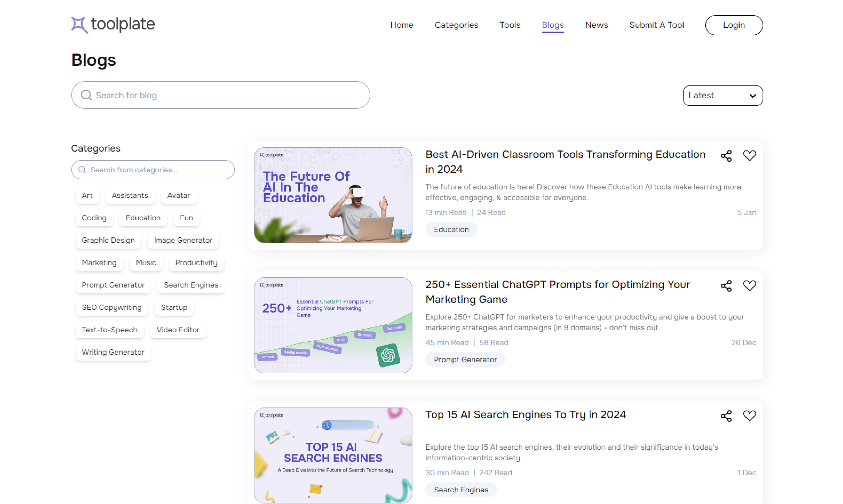
Task: Like the AI-Driven Classroom Tools article
Action: coord(749,156)
